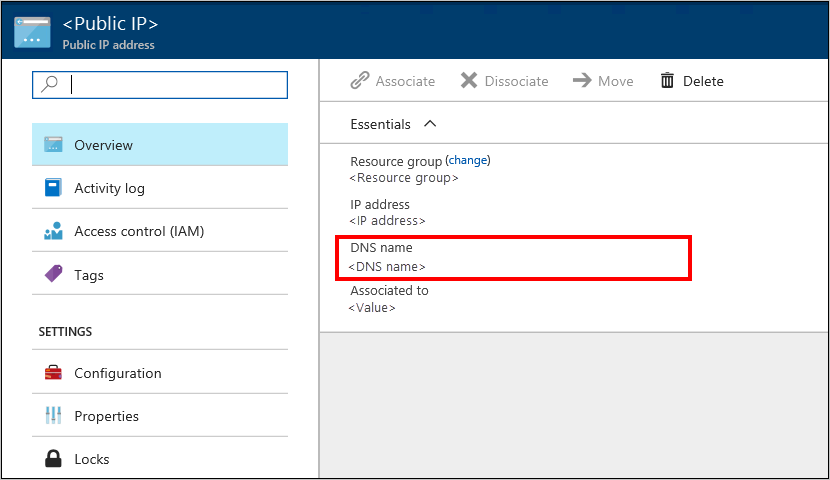Viewport: 830px width, 480px height.
Task: Click the Locks padlock icon
Action: (x=54, y=459)
